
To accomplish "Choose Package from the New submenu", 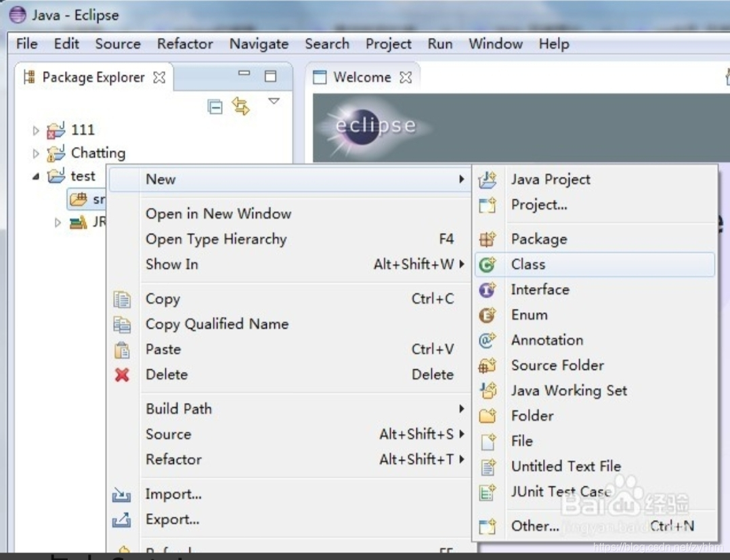I will 595,239.
